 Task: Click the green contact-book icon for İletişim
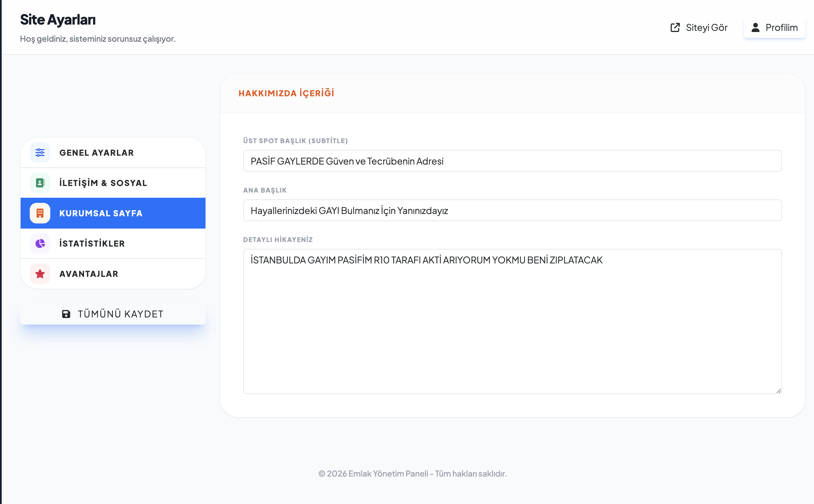pyautogui.click(x=40, y=183)
